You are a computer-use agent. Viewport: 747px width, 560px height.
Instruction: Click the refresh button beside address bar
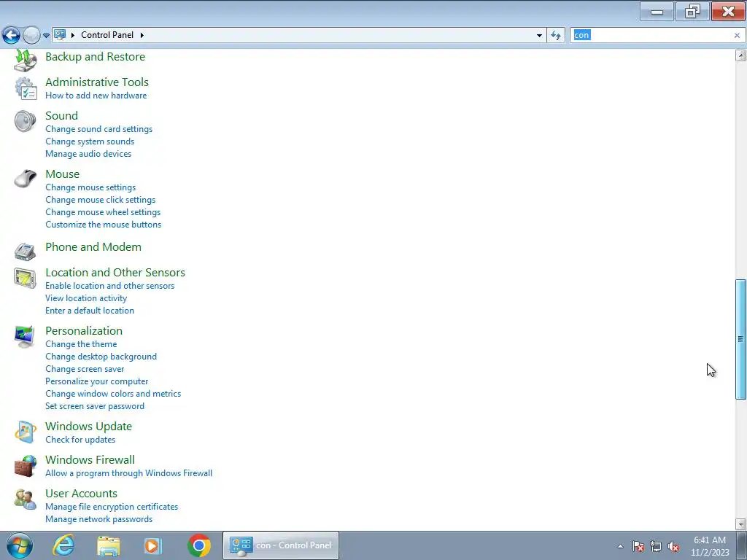(x=555, y=35)
